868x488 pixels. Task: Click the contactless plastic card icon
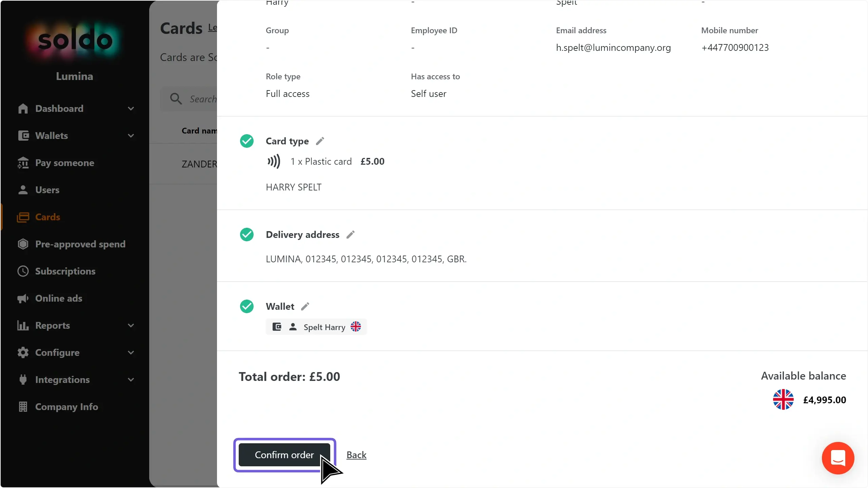[274, 161]
